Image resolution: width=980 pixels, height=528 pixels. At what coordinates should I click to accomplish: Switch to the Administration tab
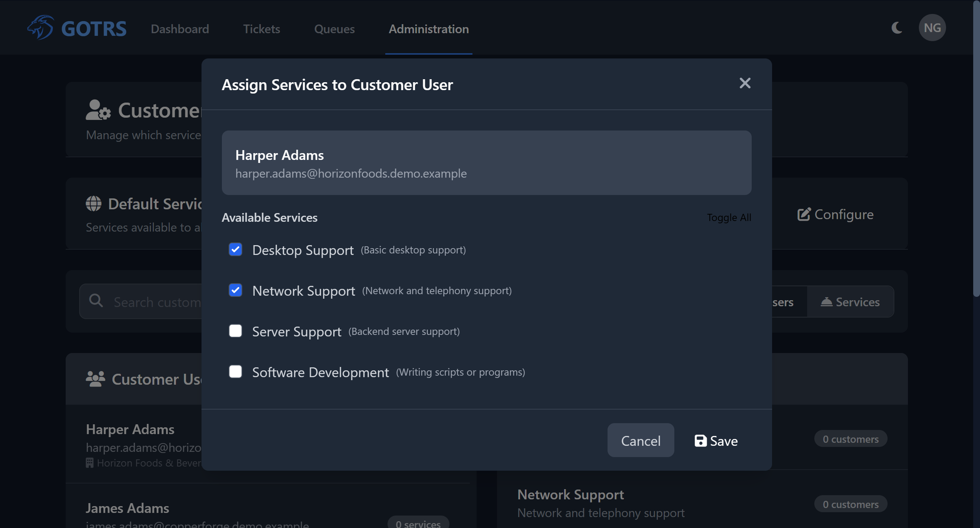tap(428, 29)
